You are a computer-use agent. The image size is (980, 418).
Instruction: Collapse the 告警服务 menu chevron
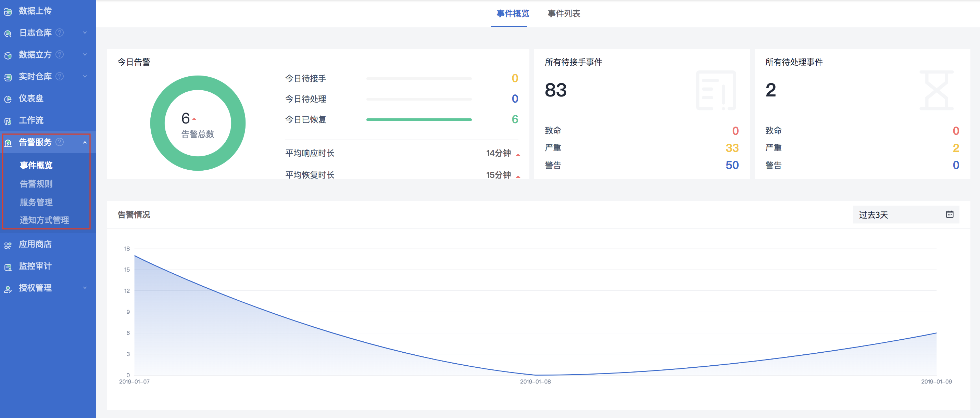tap(85, 143)
